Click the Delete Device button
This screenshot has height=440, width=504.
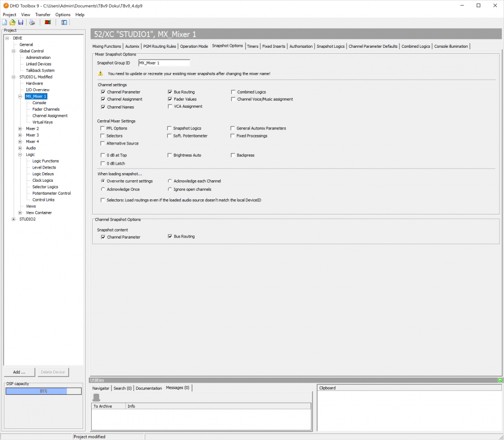[x=52, y=372]
